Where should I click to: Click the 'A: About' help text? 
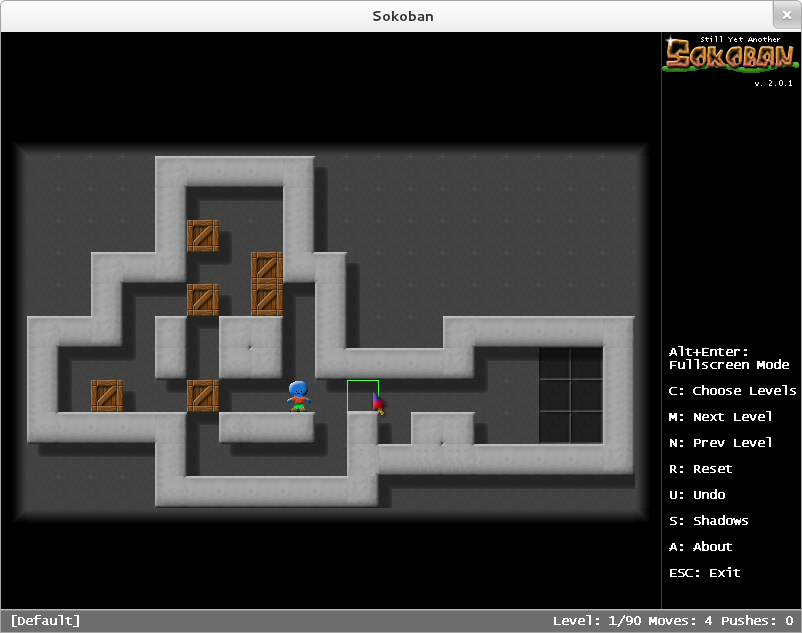click(700, 547)
